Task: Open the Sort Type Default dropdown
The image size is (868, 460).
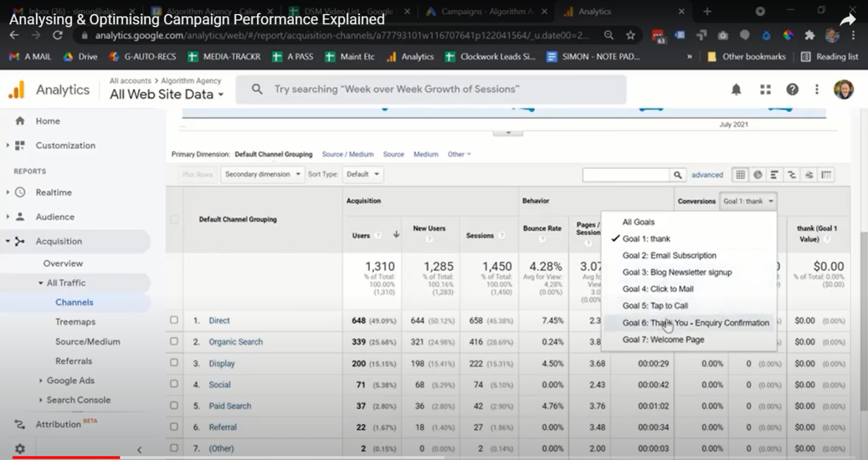Action: click(x=363, y=174)
